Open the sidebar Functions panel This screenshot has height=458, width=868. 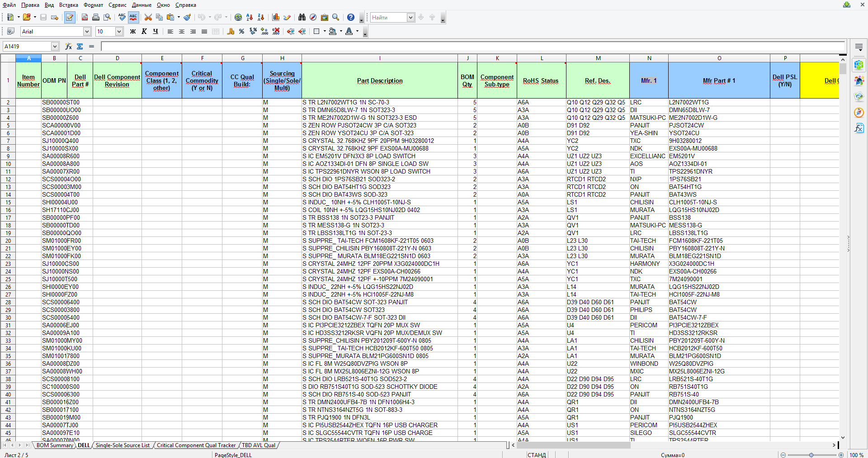tap(859, 128)
